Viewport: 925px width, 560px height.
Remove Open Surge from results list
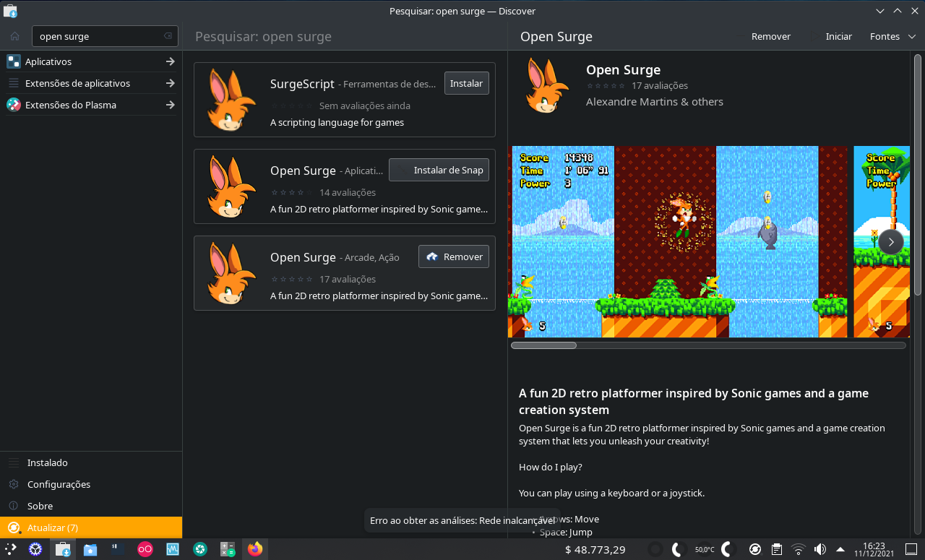tap(454, 257)
